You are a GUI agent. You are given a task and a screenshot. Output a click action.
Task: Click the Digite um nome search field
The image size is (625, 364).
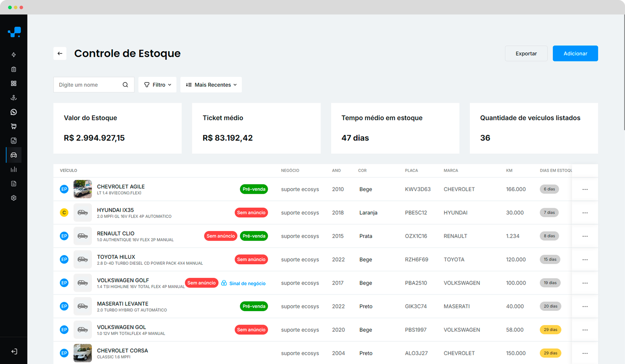(x=94, y=85)
